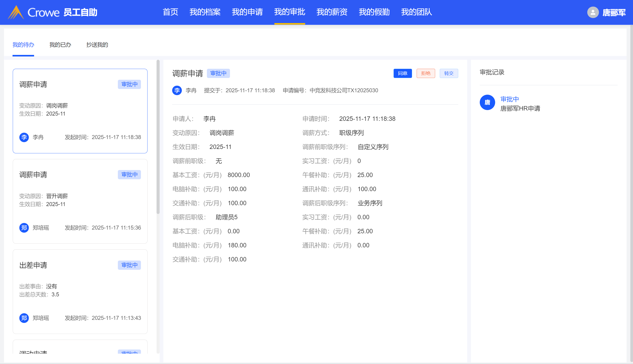Reject the request with the 拒绝 button

click(x=426, y=73)
